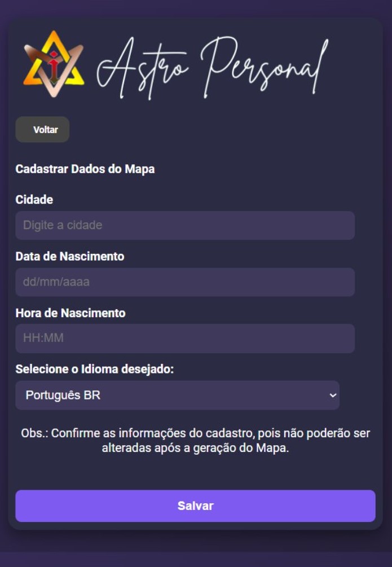This screenshot has width=392, height=567.
Task: Click the dropdown chevron on the language selector
Action: [x=332, y=395]
